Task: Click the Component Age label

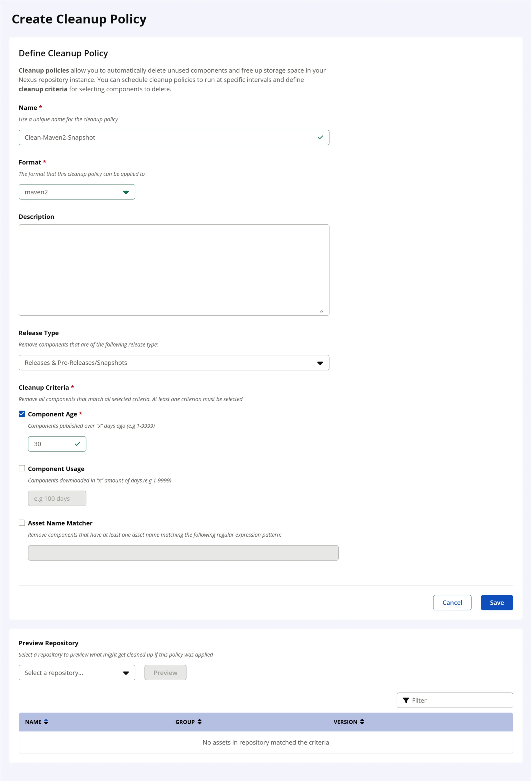Action: pos(53,414)
